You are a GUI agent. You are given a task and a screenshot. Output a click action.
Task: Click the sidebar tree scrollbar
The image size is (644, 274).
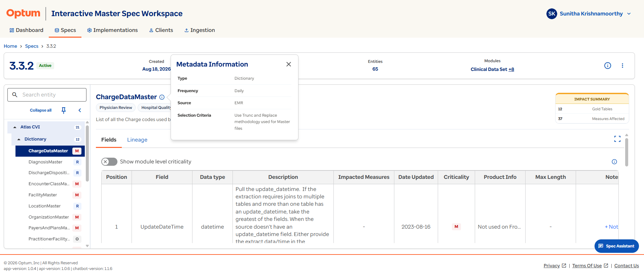tap(87, 153)
